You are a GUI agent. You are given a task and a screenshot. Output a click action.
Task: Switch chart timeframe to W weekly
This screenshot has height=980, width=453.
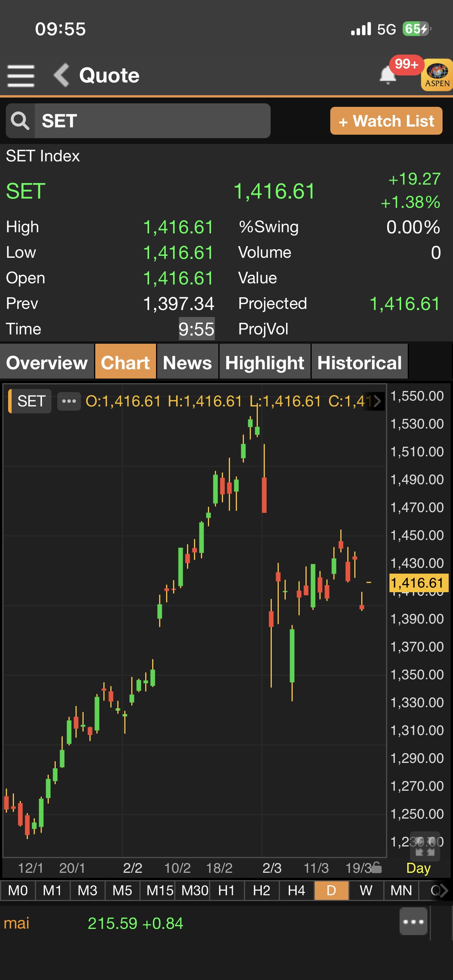click(366, 891)
